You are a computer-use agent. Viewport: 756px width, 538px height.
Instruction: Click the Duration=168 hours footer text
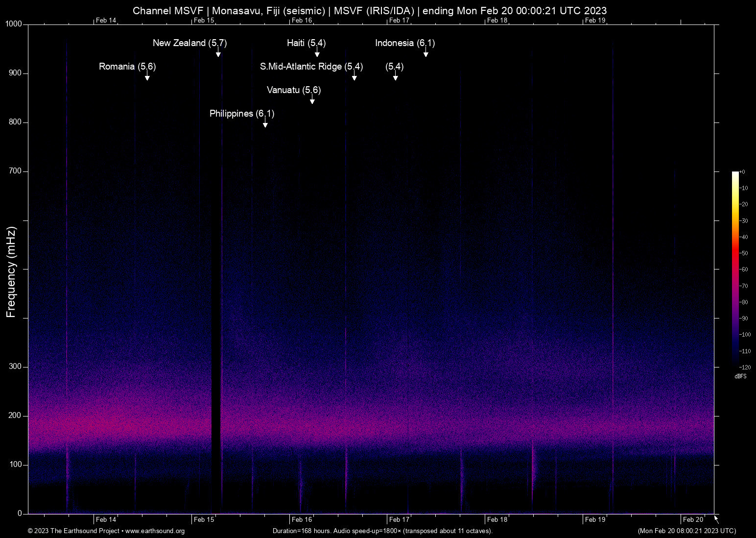tap(382, 531)
